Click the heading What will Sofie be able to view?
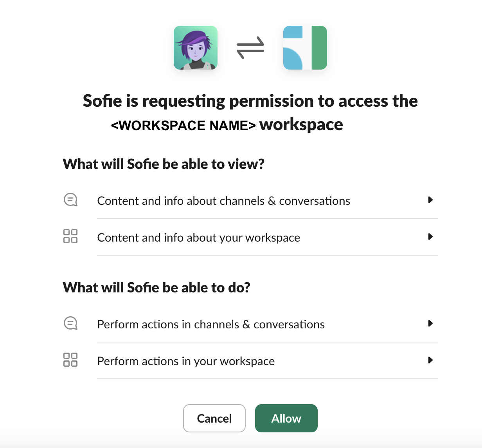The height and width of the screenshot is (448, 482). pos(163,164)
